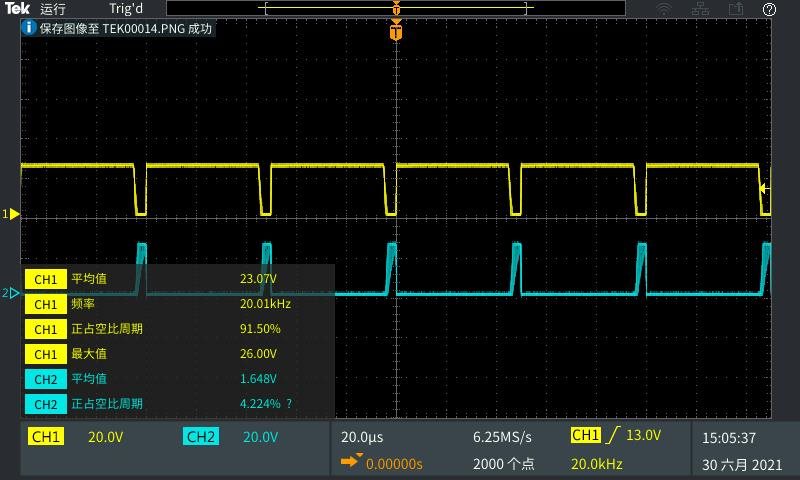Image resolution: width=800 pixels, height=480 pixels.
Task: Click CH2 vertical scale 20.0V
Action: point(260,437)
